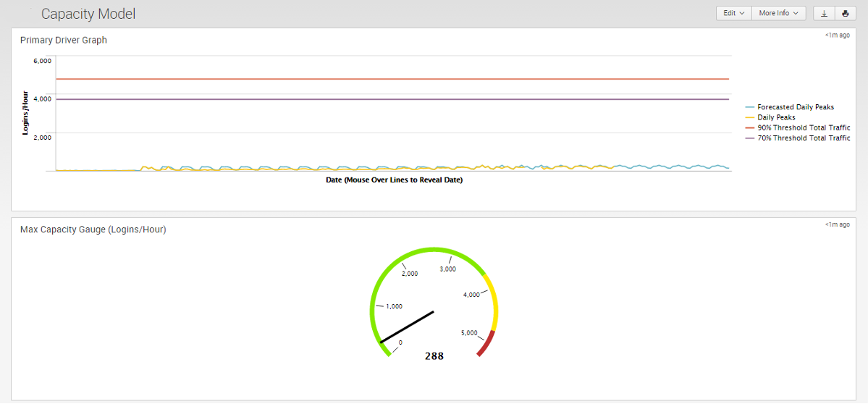Viewport: 868px width, 404px height.
Task: Click the purple 70% threshold line
Action: (x=391, y=99)
